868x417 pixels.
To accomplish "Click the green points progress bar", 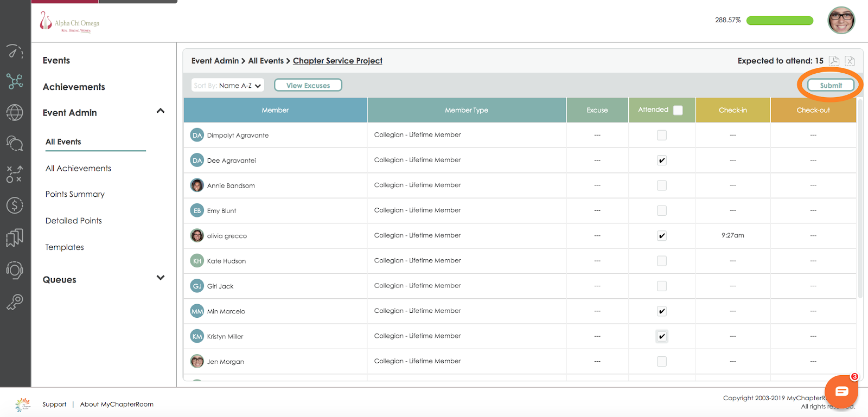I will pos(780,21).
